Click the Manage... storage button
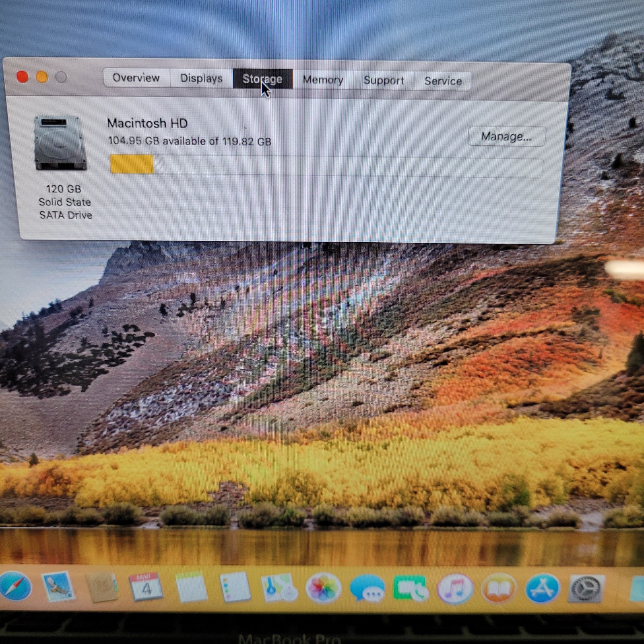644x644 pixels. (x=506, y=136)
